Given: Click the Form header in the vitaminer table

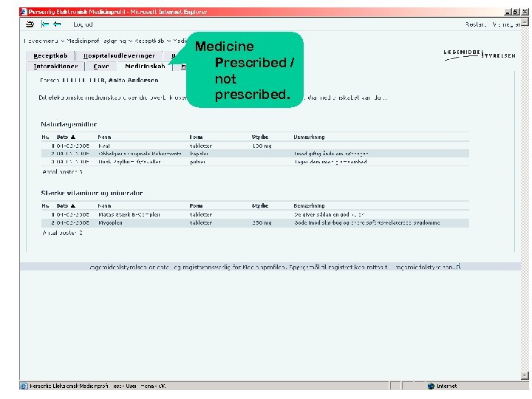Looking at the screenshot, I should click(196, 206).
